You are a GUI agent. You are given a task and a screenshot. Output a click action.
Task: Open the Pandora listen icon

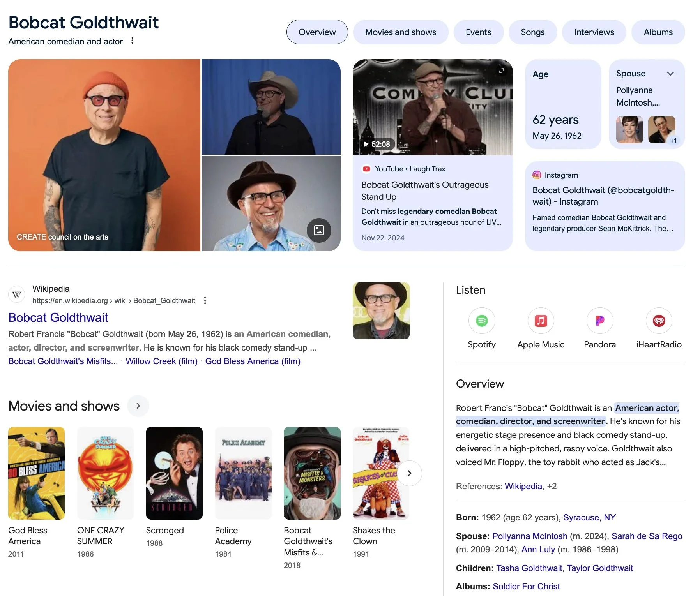pos(600,321)
